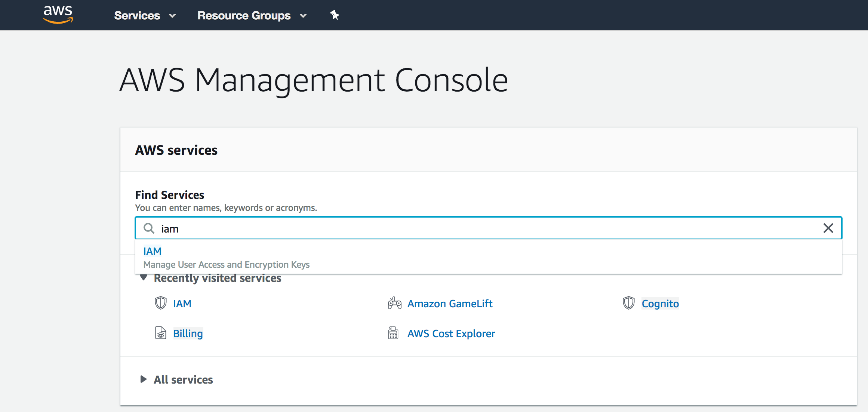Click the Resource Groups dropdown chevron

pyautogui.click(x=303, y=16)
